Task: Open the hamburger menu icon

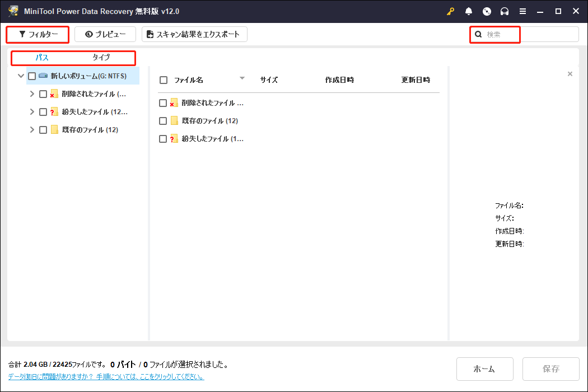Action: click(522, 11)
